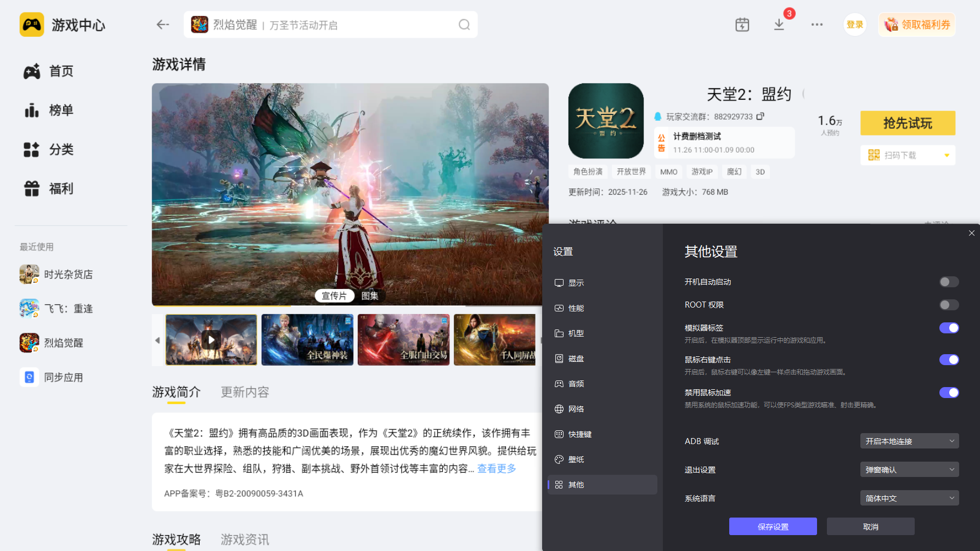Play the dragon trailer video thumbnail
The width and height of the screenshot is (980, 551).
(211, 340)
